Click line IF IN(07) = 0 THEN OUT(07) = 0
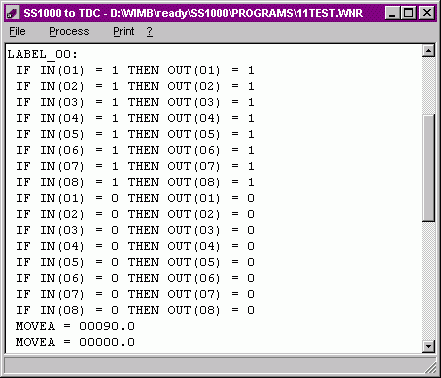 coord(135,294)
